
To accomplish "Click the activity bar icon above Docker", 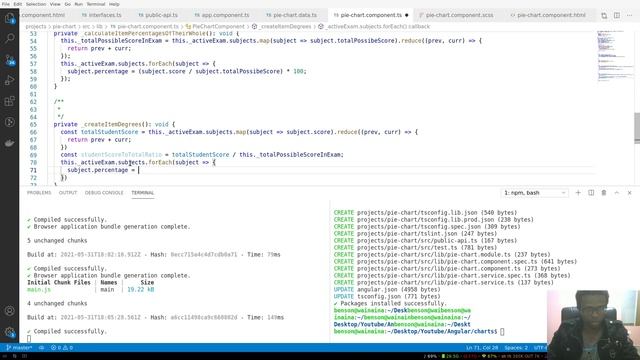I will (9, 122).
